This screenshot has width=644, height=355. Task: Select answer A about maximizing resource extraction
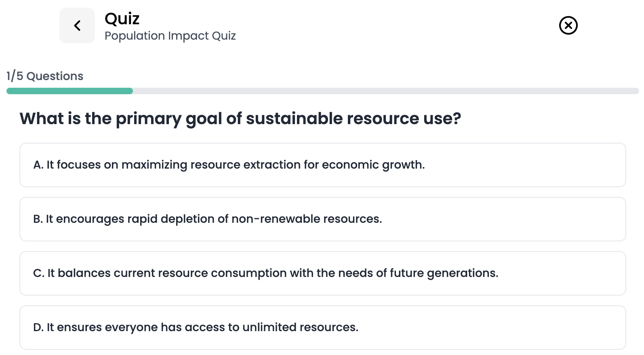pyautogui.click(x=229, y=165)
